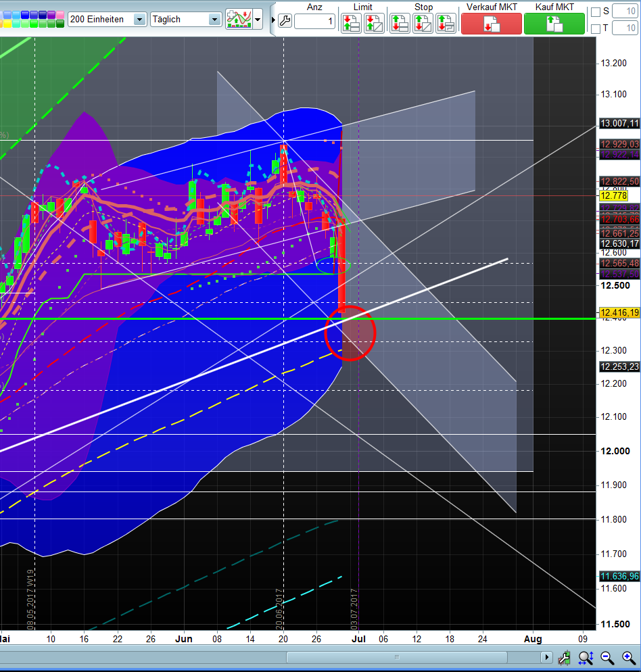The height and width of the screenshot is (672, 641).
Task: Click the add indicator chart icon
Action: pyautogui.click(x=239, y=20)
